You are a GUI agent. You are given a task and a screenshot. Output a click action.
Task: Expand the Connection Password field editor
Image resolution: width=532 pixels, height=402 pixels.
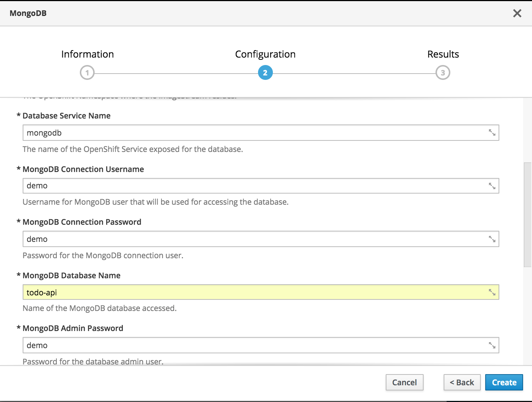[492, 239]
